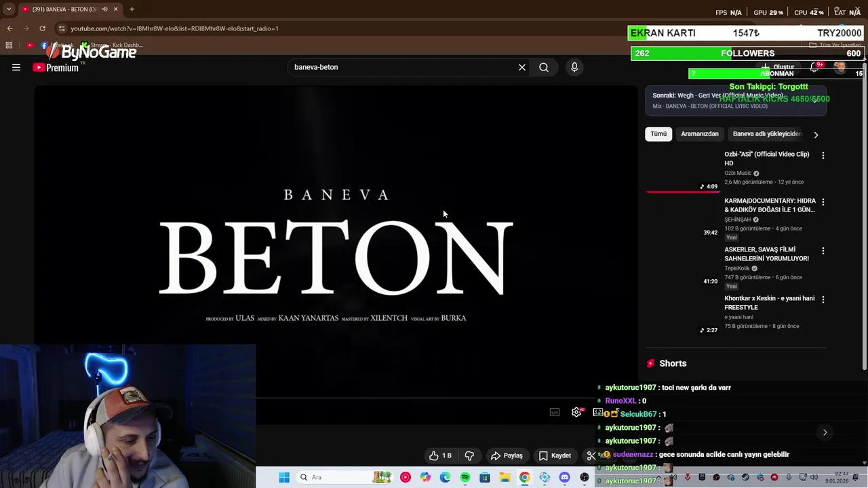Open ASKERLER, SAVAŞ FİLMİ SAHNELERİNİ YORUMLUYOR video

[x=766, y=254]
